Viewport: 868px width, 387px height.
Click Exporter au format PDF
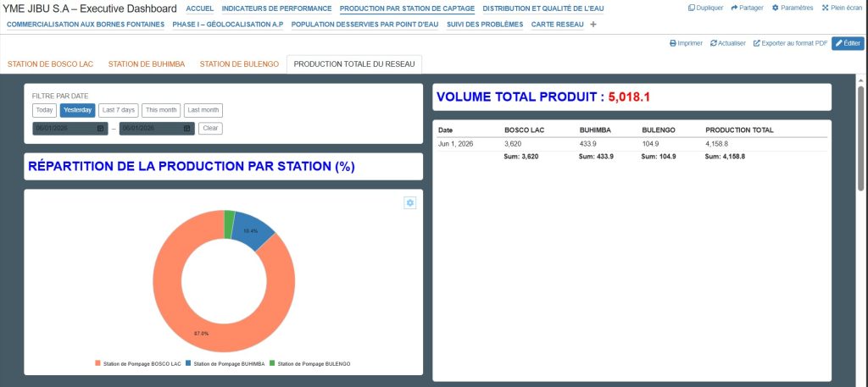790,43
